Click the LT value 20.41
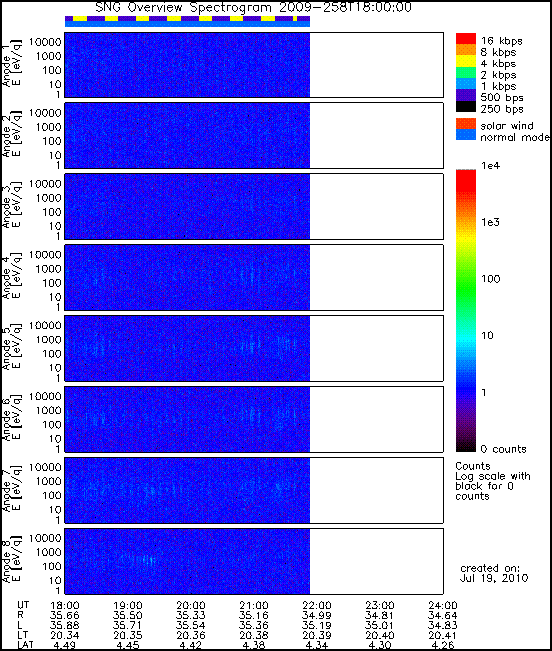 (x=443, y=636)
